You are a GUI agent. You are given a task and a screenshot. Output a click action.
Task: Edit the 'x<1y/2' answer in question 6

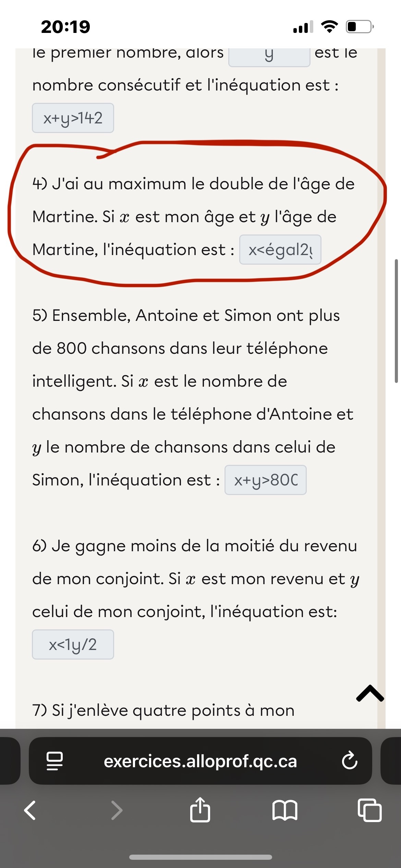click(x=73, y=644)
